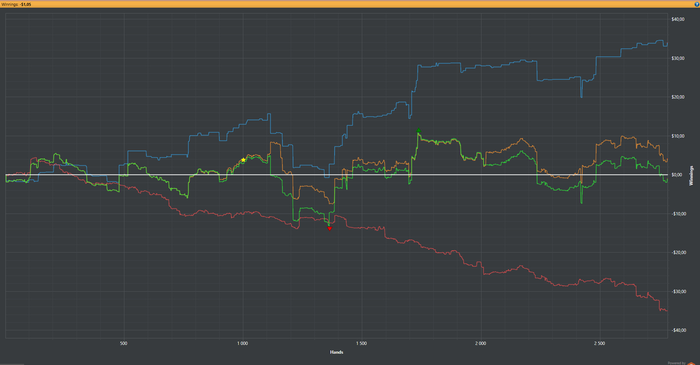Screen dimensions: 700x365
Task: Click the '$10,00' y-axis label
Action: [x=678, y=136]
